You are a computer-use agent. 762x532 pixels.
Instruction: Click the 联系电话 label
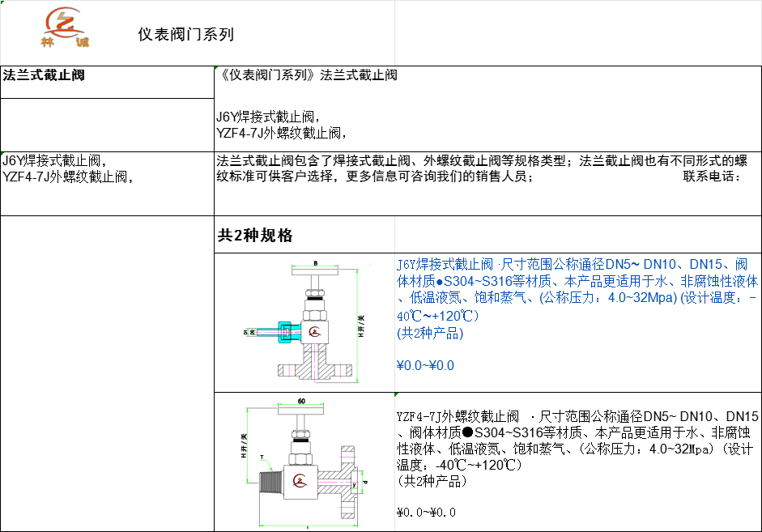tap(712, 177)
